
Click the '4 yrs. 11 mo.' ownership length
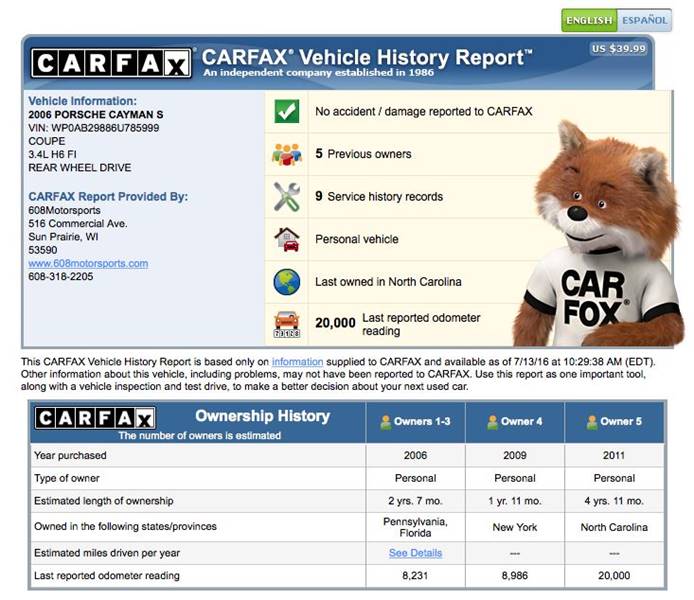pyautogui.click(x=614, y=501)
